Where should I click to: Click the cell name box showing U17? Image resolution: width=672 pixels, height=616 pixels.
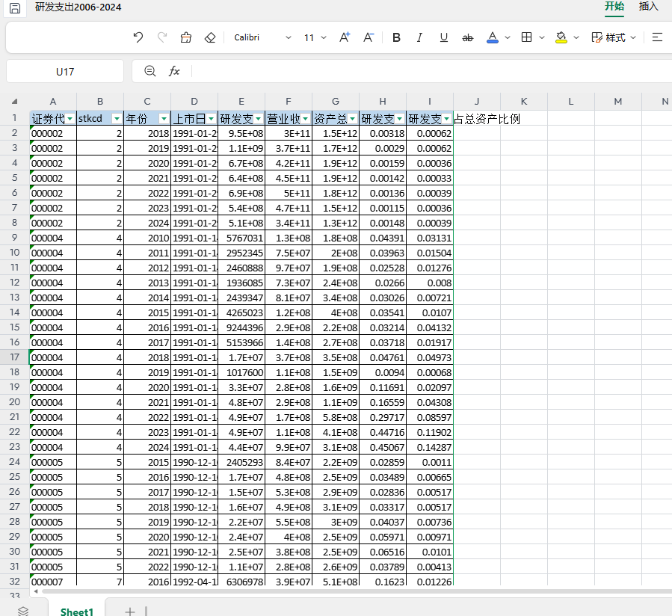pyautogui.click(x=65, y=72)
